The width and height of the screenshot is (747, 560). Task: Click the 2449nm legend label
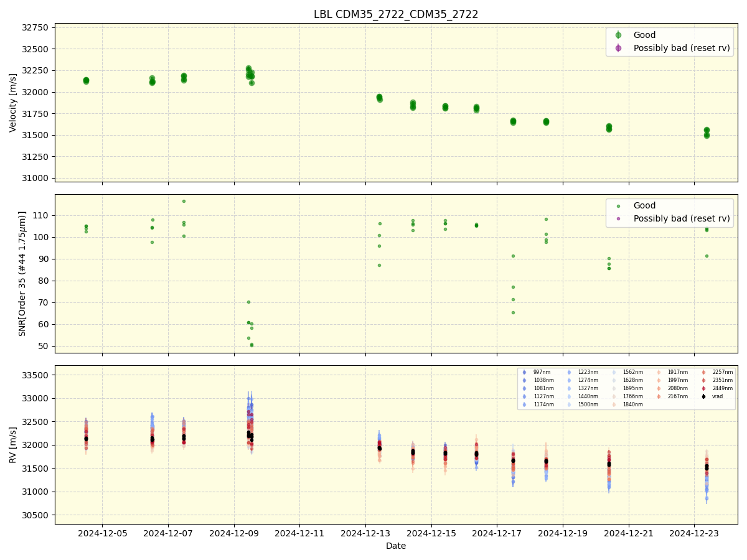pos(723,388)
